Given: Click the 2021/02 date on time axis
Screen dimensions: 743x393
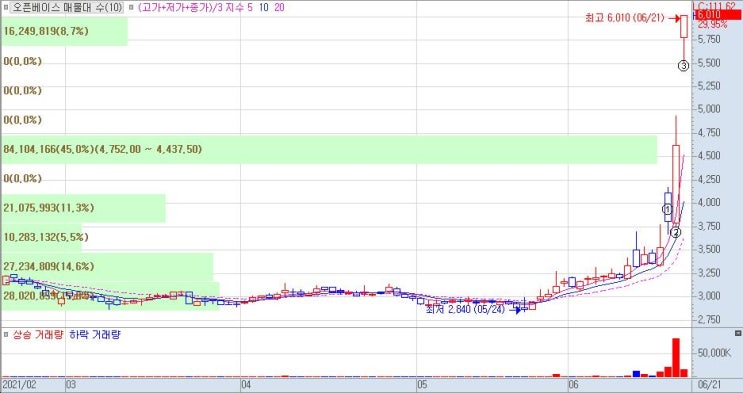Looking at the screenshot, I should click(x=18, y=384).
